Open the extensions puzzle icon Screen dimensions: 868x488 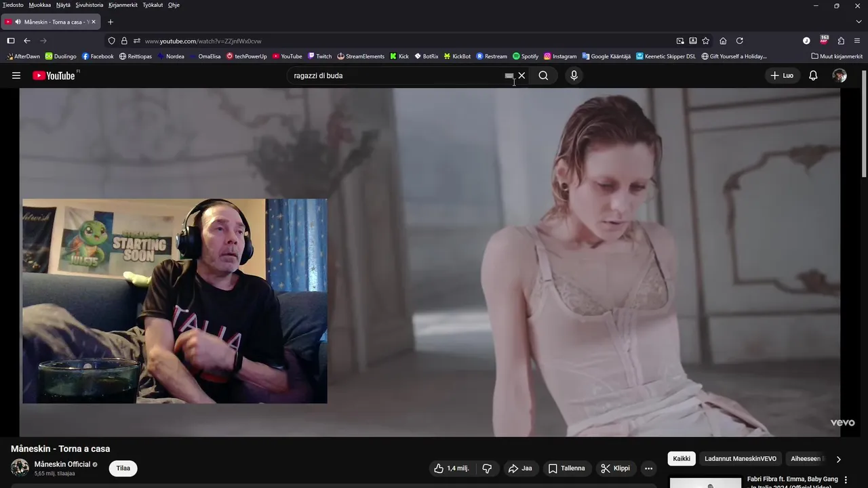841,41
